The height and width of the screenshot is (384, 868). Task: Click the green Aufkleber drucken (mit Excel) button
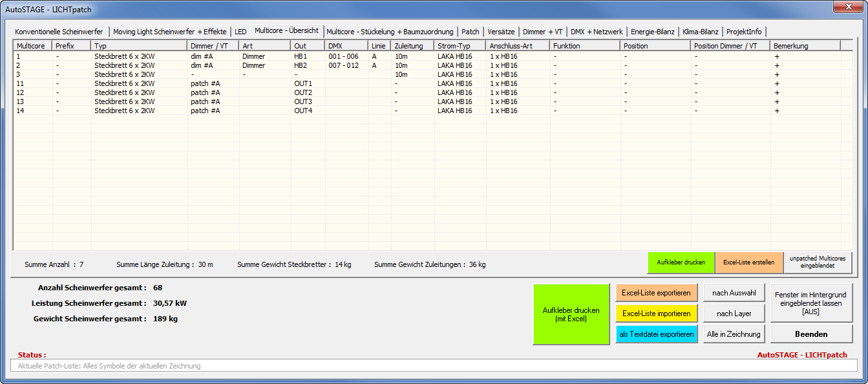click(571, 314)
